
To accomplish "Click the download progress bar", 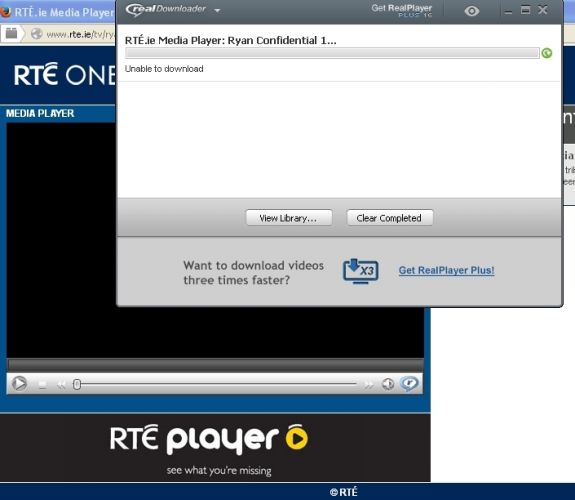I will [332, 53].
